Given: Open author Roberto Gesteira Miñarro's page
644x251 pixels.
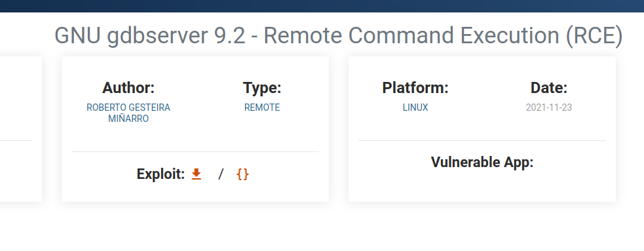Looking at the screenshot, I should [128, 113].
